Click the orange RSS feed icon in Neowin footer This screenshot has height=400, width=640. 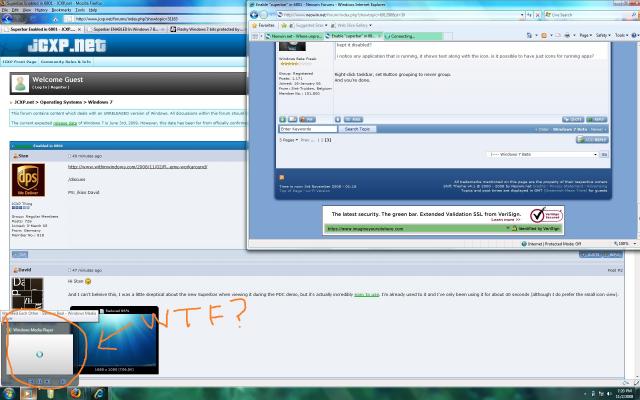[282, 178]
